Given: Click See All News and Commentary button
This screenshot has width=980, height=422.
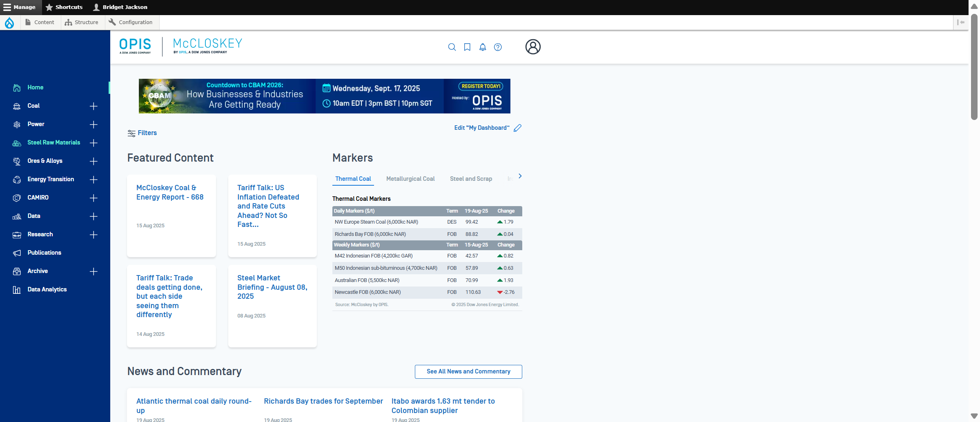Looking at the screenshot, I should pos(468,371).
